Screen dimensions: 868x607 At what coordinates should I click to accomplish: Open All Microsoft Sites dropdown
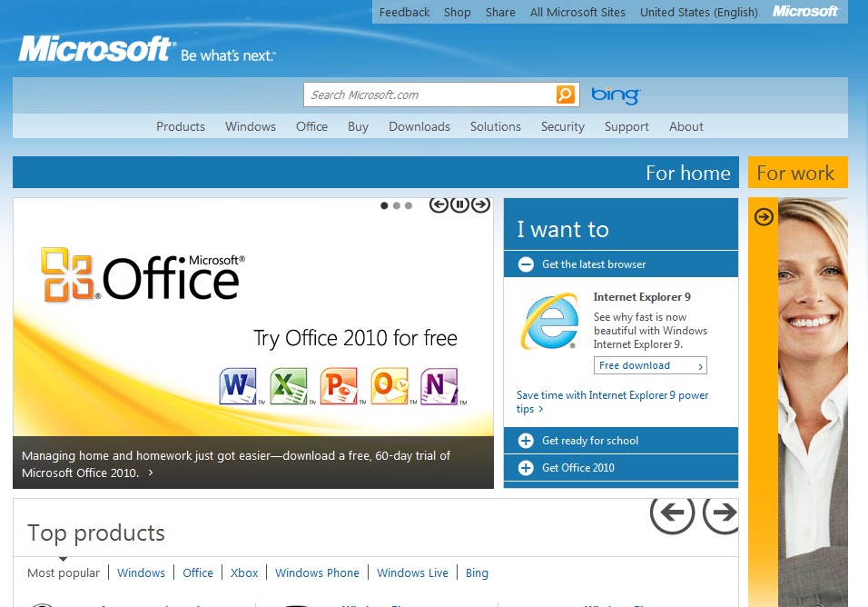click(x=578, y=12)
